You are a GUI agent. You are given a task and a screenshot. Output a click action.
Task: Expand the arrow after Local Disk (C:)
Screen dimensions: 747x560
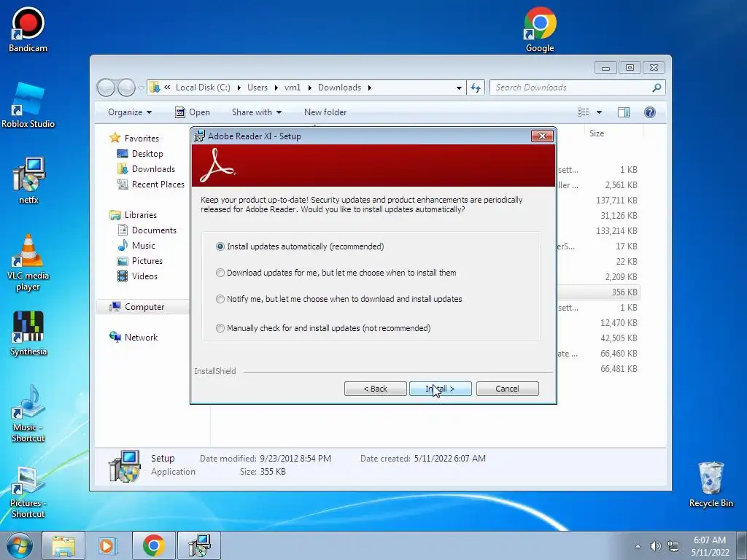(239, 87)
